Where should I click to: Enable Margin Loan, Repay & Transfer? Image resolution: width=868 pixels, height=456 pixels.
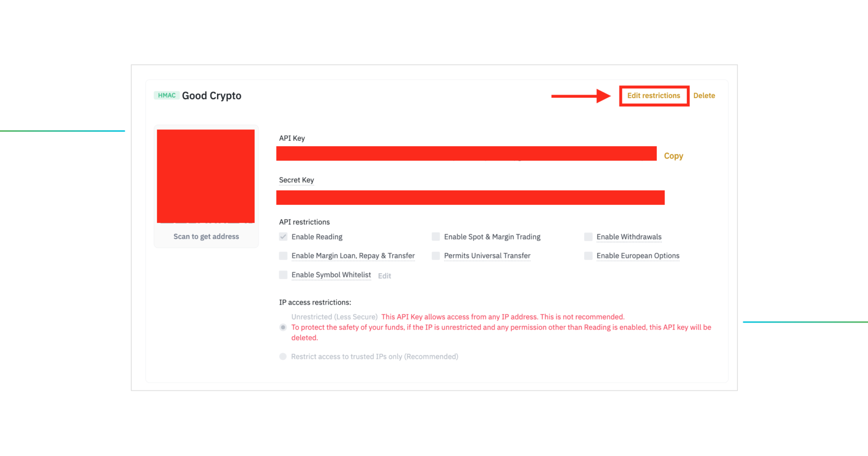283,256
